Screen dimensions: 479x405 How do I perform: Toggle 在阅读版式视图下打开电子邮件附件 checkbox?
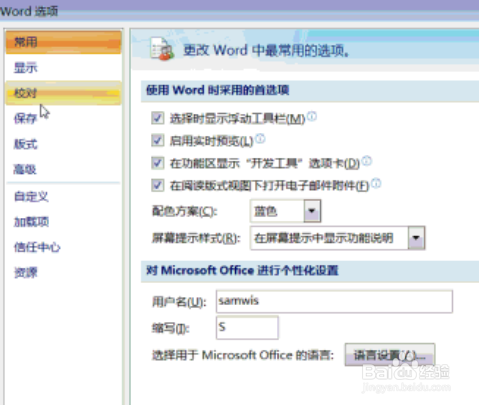158,185
